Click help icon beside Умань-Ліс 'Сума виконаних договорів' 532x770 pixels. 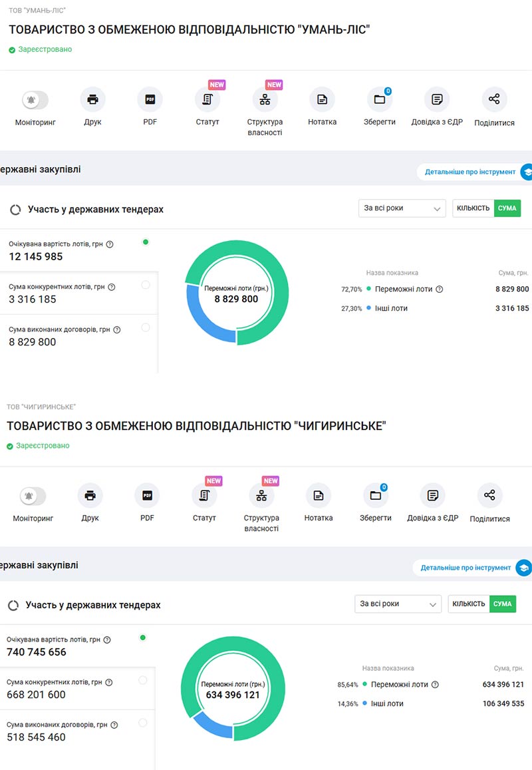117,329
